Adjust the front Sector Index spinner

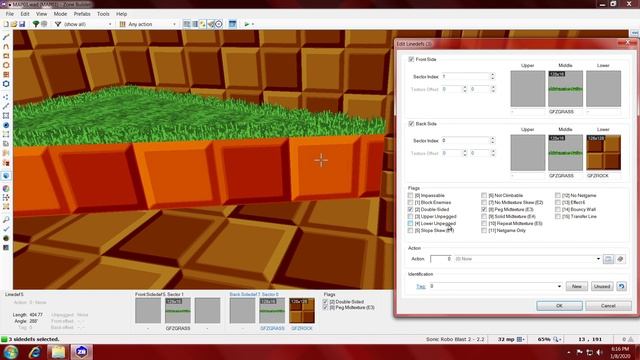(x=493, y=76)
